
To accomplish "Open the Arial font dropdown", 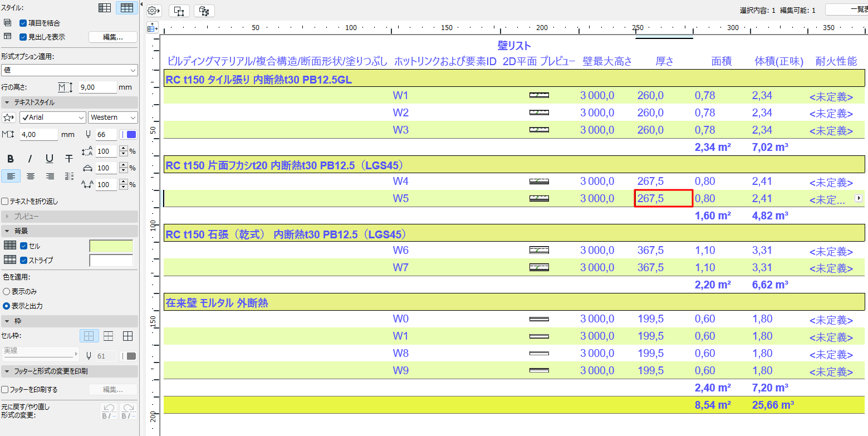I will pyautogui.click(x=52, y=117).
